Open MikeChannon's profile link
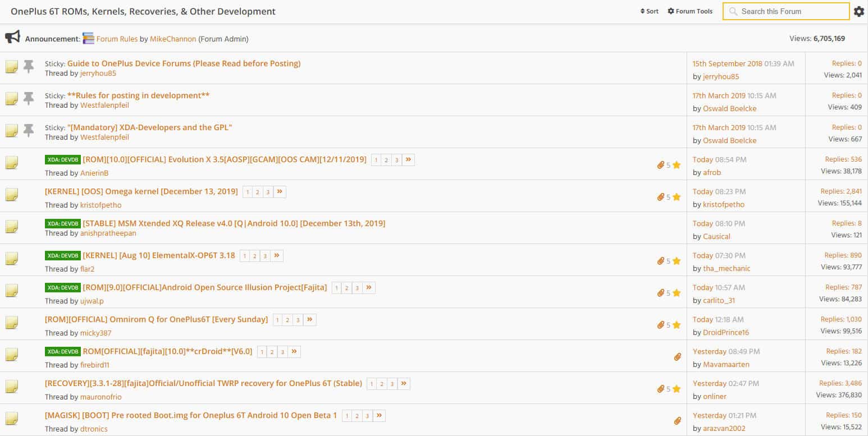The image size is (868, 436). (173, 39)
